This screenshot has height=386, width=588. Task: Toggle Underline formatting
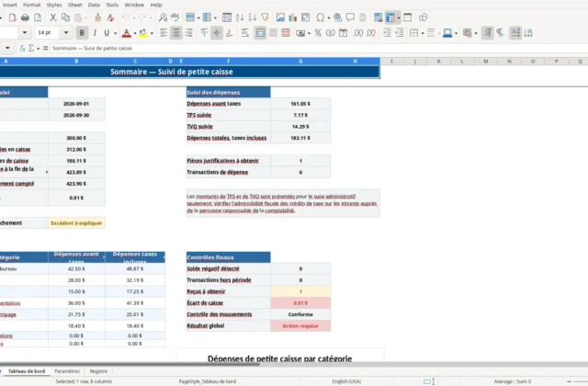[x=107, y=33]
